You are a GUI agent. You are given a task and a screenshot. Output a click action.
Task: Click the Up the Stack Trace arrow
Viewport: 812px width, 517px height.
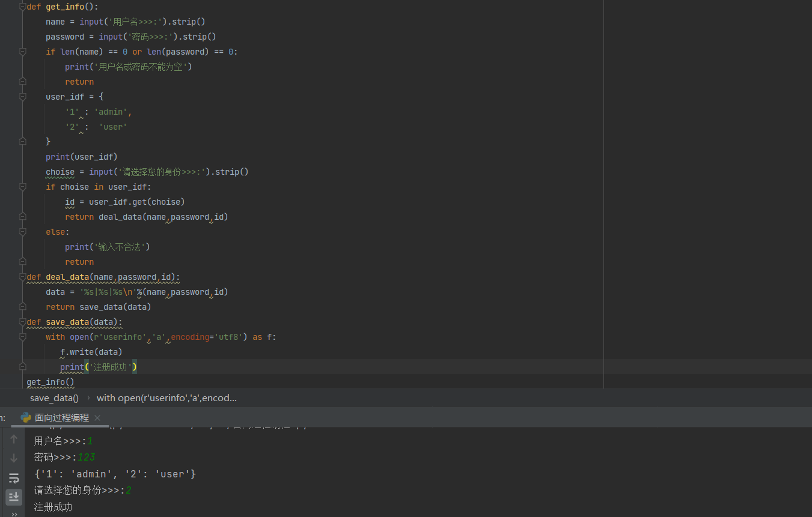14,440
